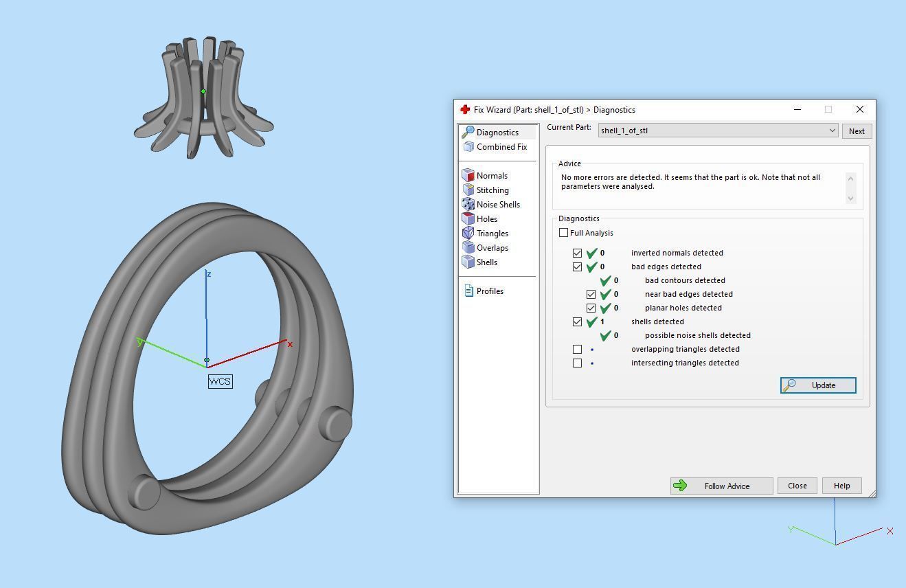Uncheck inverted normals detection
Image resolution: width=906 pixels, height=588 pixels.
point(578,253)
